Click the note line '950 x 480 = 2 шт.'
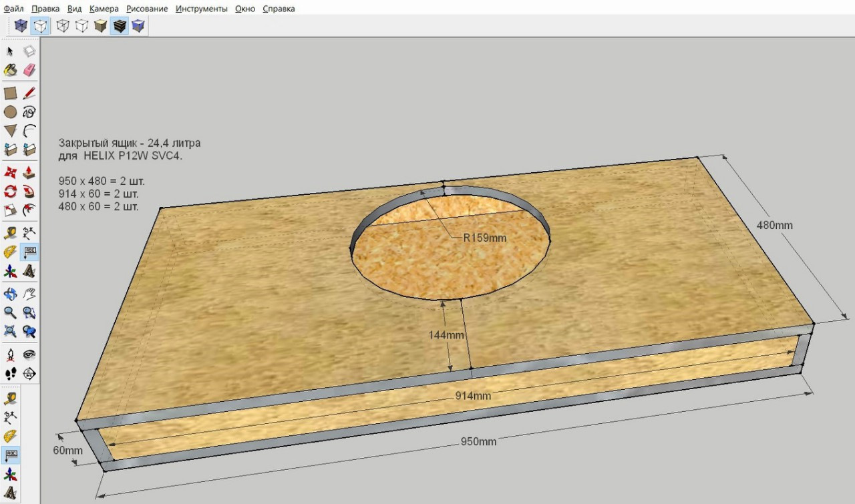The width and height of the screenshot is (855, 504). click(102, 181)
